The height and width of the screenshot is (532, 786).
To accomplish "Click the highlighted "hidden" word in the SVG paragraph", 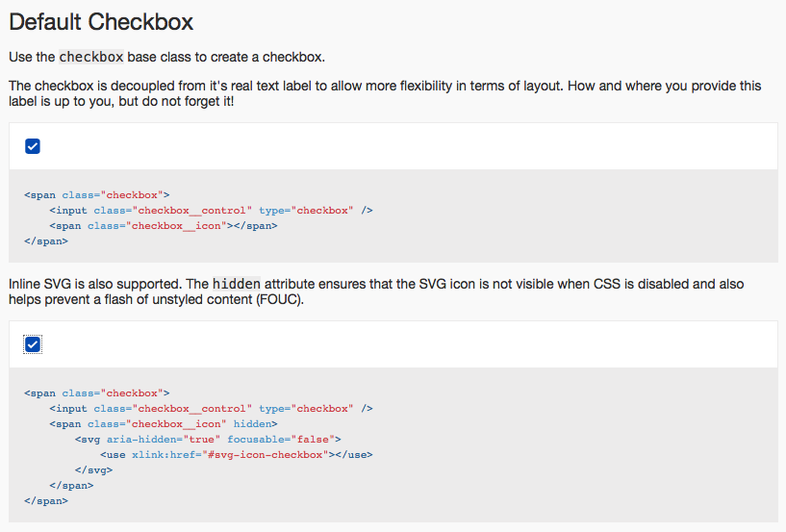I will click(x=237, y=285).
